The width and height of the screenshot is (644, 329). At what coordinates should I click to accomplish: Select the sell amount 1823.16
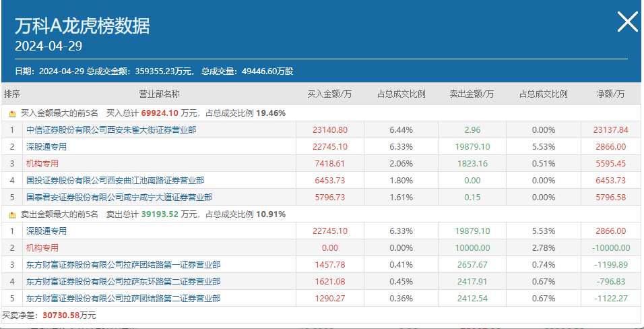pos(472,164)
